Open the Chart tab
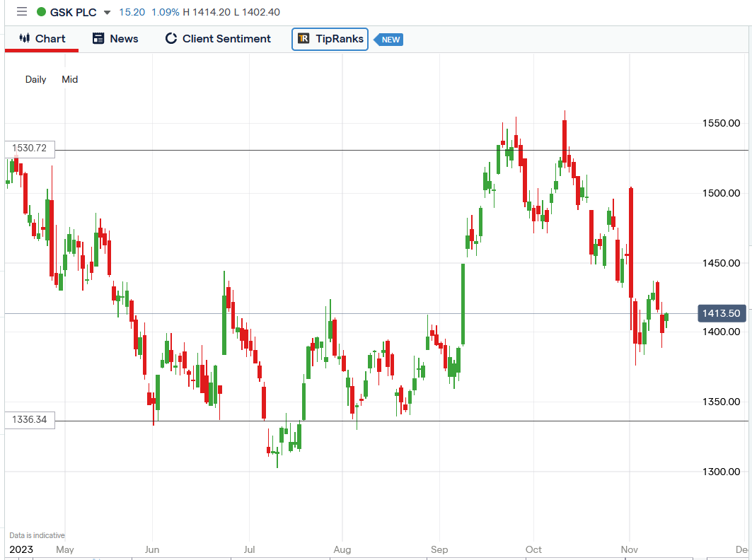Viewport: 752px width, 560px height. pos(42,39)
